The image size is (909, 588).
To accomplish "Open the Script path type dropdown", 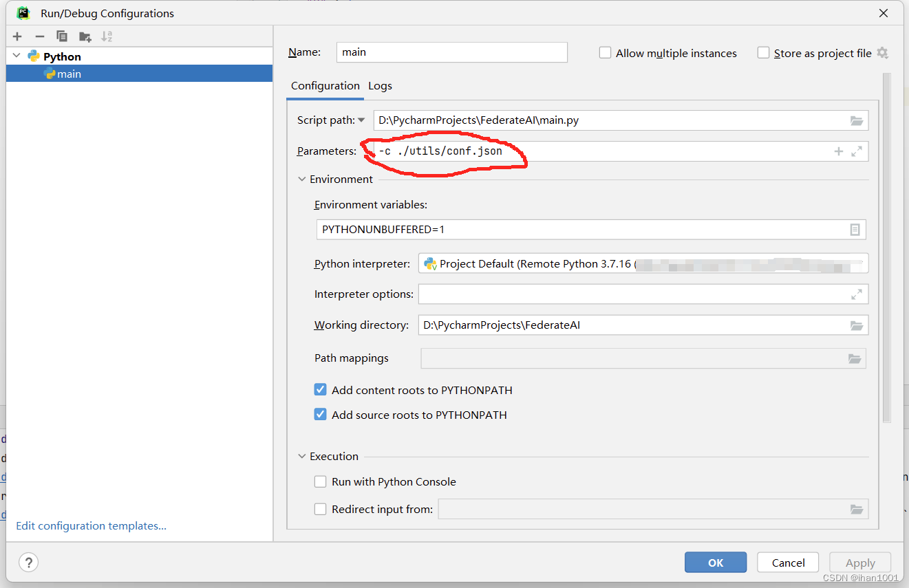I will pos(361,120).
